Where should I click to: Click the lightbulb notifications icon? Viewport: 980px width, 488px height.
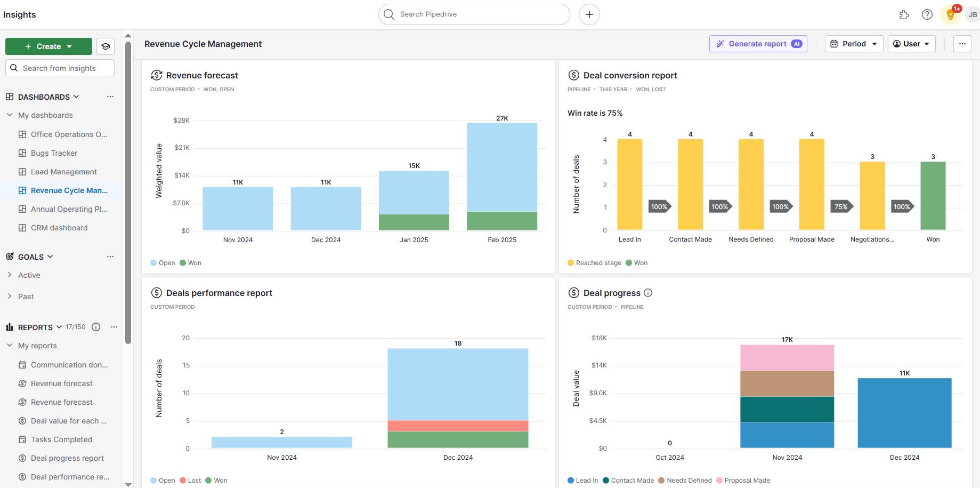coord(950,14)
